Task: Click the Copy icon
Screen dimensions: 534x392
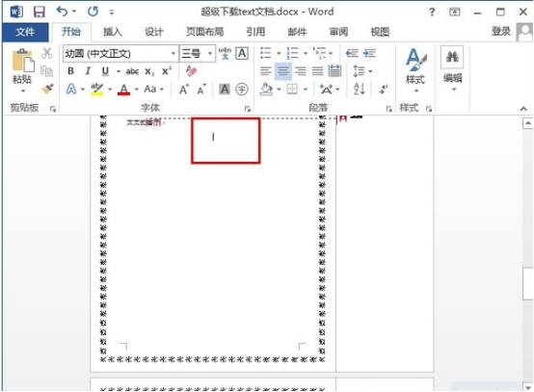Action: pos(46,71)
